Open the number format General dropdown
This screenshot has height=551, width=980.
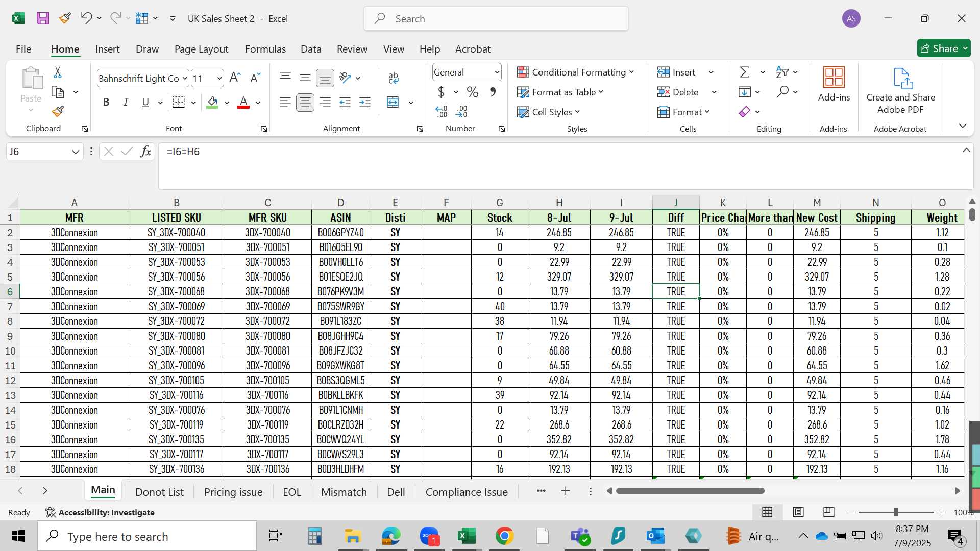(x=497, y=72)
